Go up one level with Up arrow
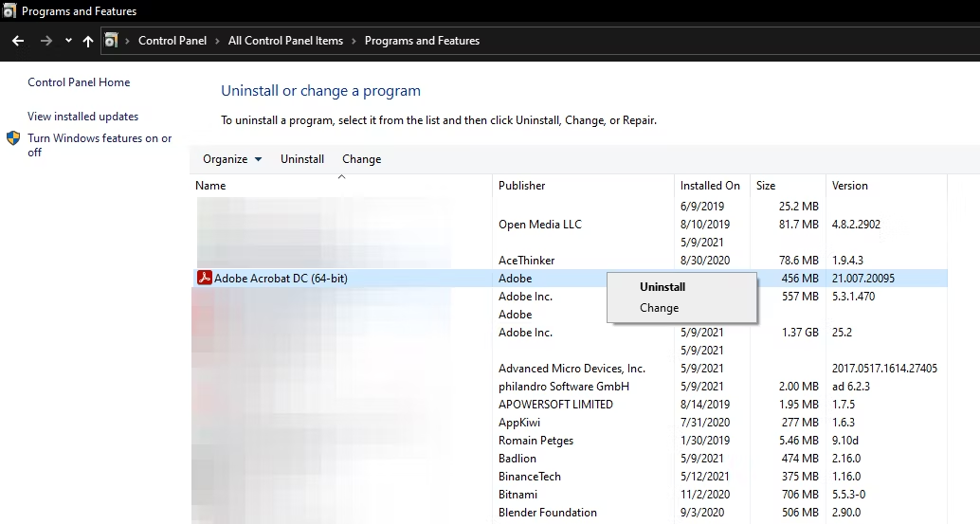980x524 pixels. click(x=88, y=41)
